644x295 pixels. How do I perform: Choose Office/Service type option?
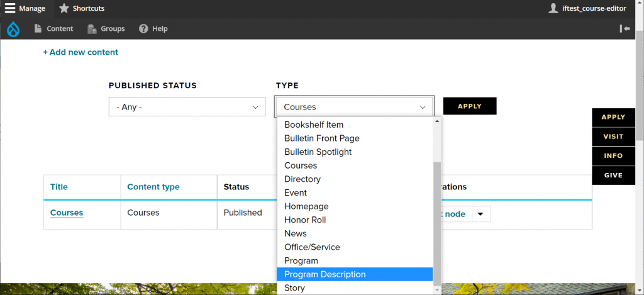pyautogui.click(x=355, y=247)
